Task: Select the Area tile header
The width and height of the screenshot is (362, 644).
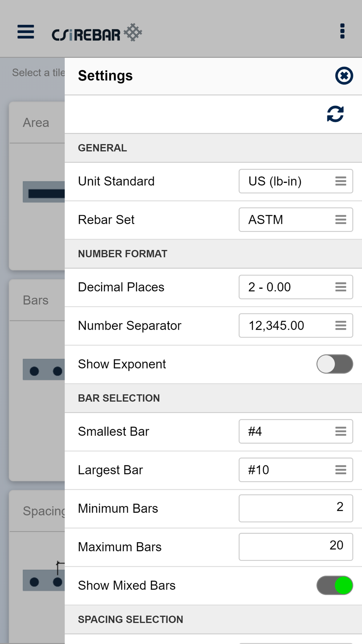Action: (37, 122)
